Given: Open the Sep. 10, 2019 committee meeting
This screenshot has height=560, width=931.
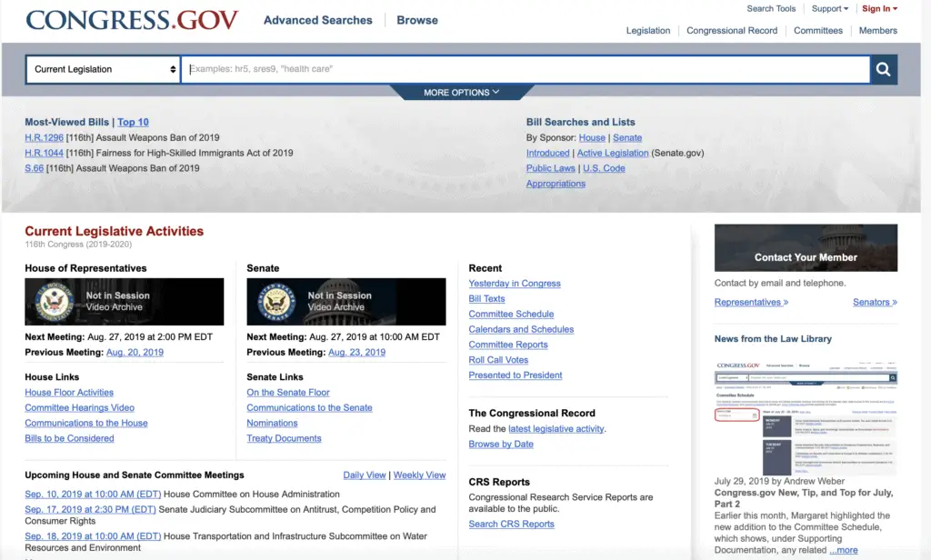Looking at the screenshot, I should [93, 495].
